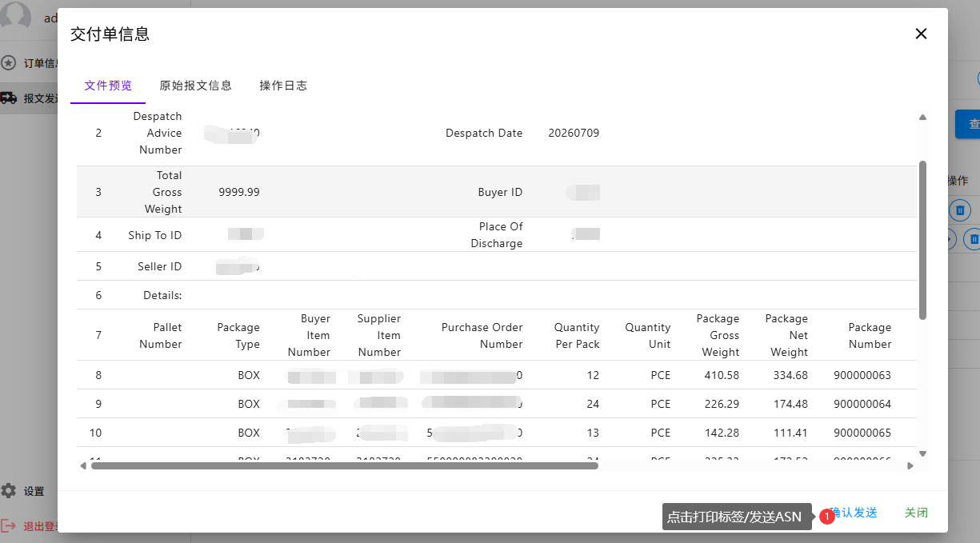The height and width of the screenshot is (543, 980).
Task: Click net weight value 334.68
Action: (790, 375)
